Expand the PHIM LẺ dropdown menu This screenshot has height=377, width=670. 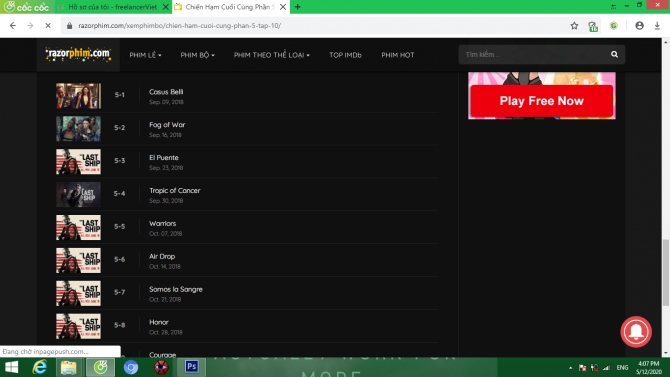145,55
